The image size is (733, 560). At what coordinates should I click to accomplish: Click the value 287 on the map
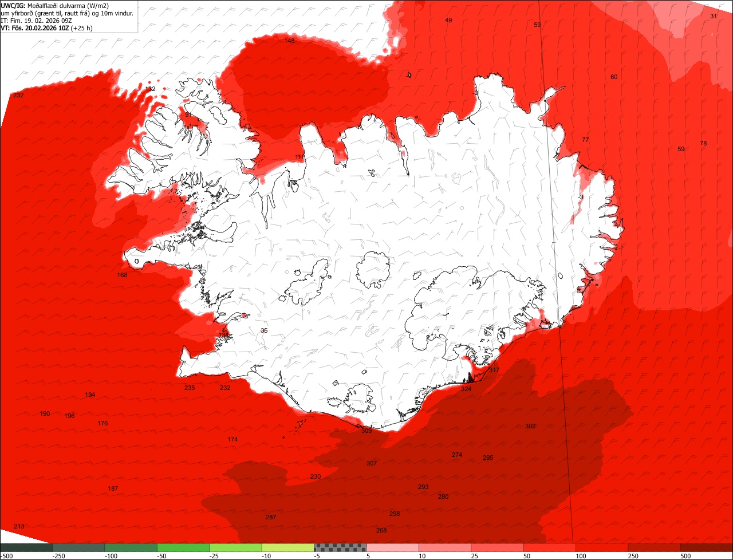click(271, 517)
